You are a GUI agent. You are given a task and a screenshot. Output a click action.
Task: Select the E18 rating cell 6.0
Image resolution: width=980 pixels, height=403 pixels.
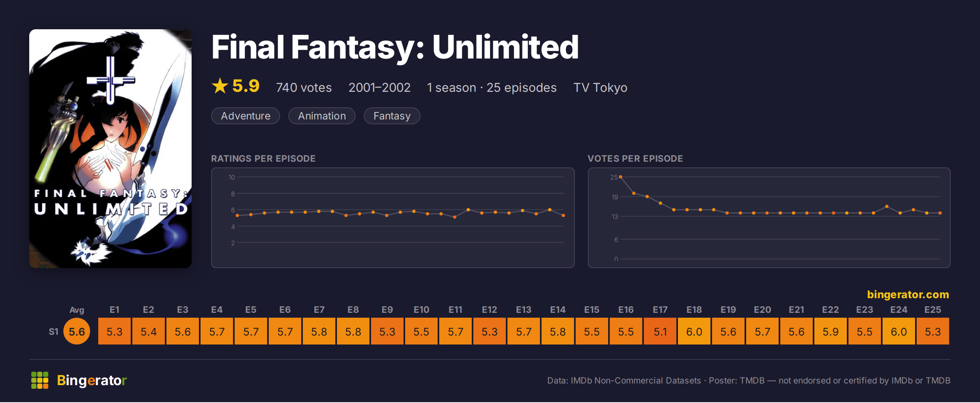point(694,331)
